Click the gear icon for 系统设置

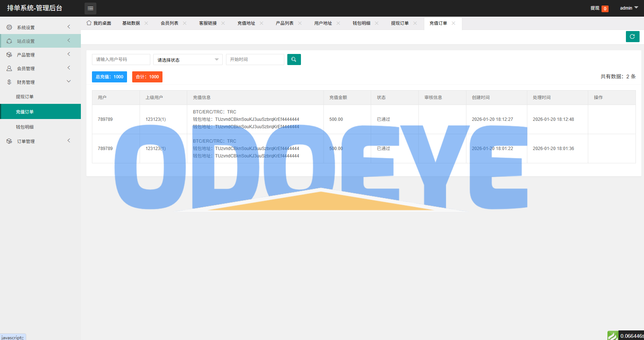tap(9, 27)
